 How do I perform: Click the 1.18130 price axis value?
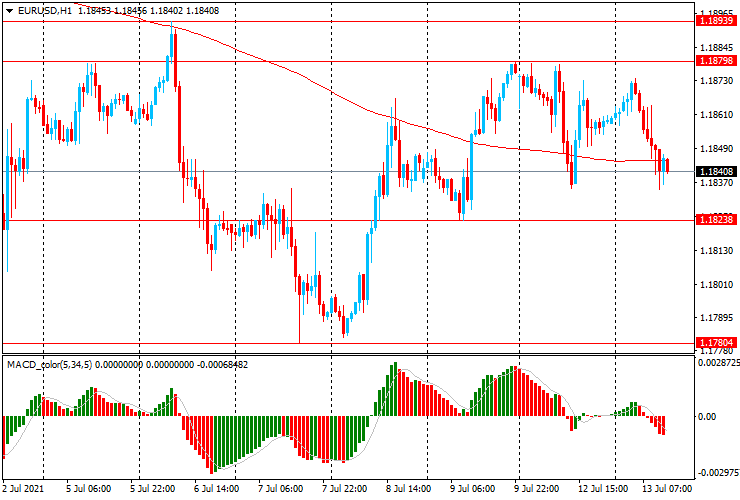click(x=717, y=251)
